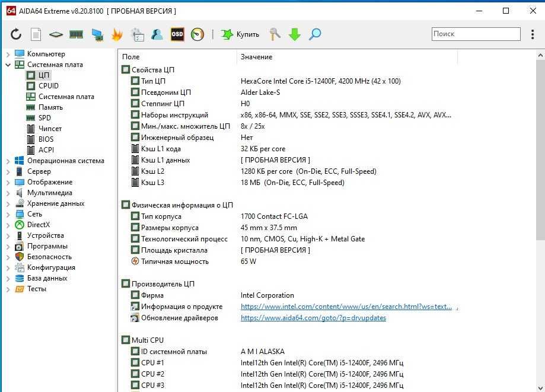Open the aida64.com driver updates link
Image resolution: width=545 pixels, height=392 pixels.
[313, 318]
